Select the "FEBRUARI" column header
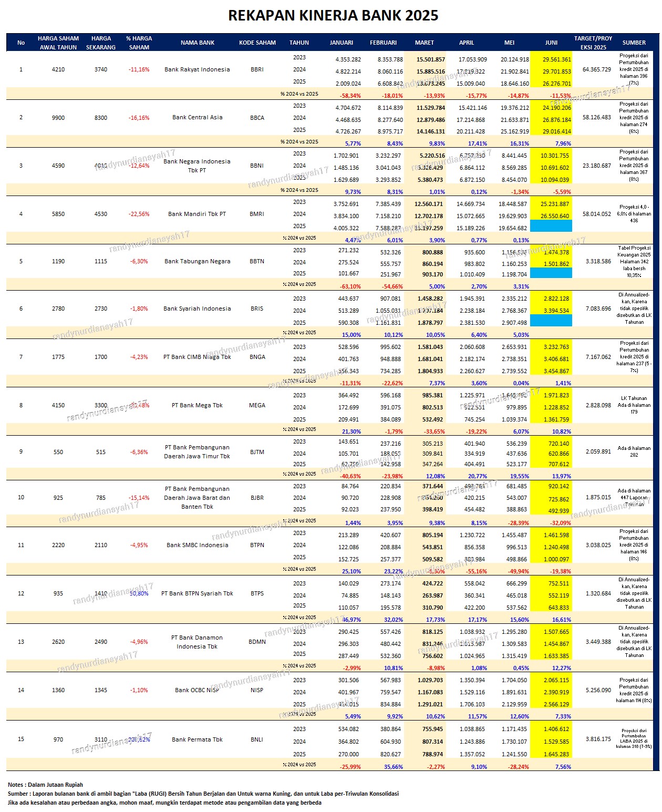 (x=384, y=43)
